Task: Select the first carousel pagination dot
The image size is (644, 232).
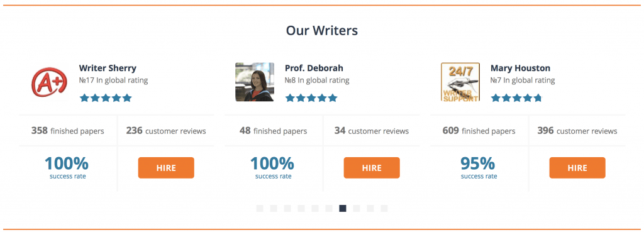Action: coord(260,209)
